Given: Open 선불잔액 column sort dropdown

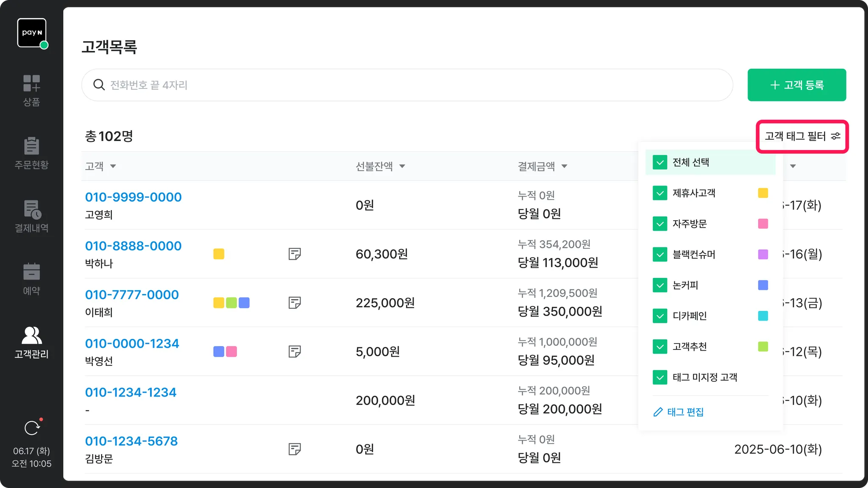Looking at the screenshot, I should click(x=402, y=166).
